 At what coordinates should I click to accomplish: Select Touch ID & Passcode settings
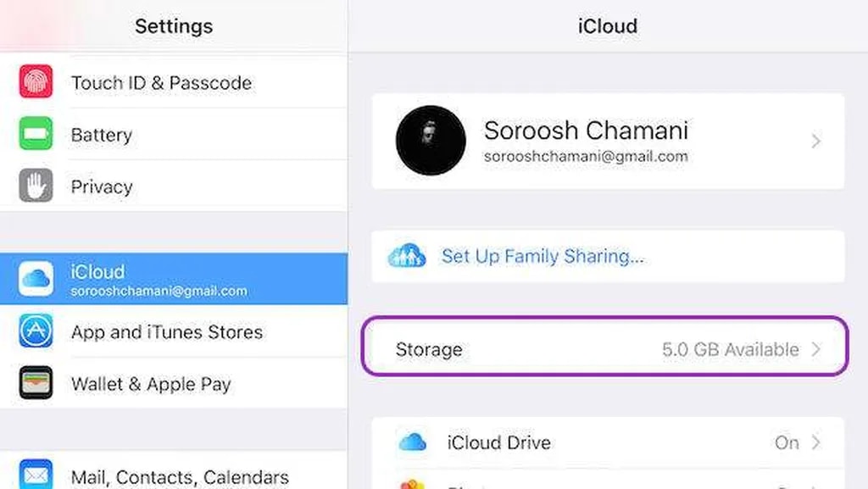(x=161, y=83)
